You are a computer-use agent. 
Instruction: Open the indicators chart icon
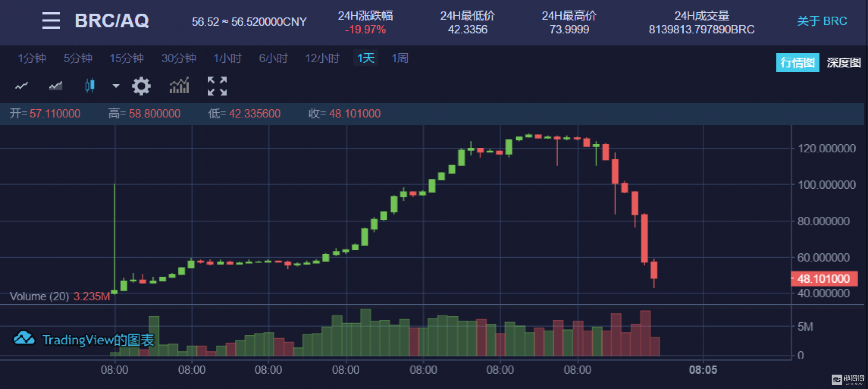(x=179, y=86)
